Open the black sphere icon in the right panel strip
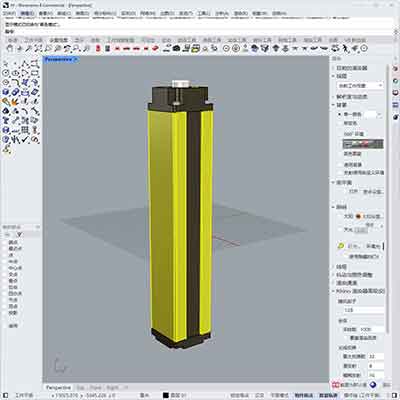The image size is (400, 400). (396, 117)
